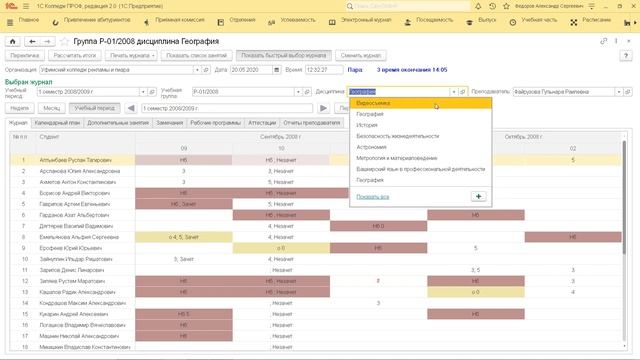The image size is (640, 360).
Task: Open calendar picker in Дата field
Action: pyautogui.click(x=277, y=70)
